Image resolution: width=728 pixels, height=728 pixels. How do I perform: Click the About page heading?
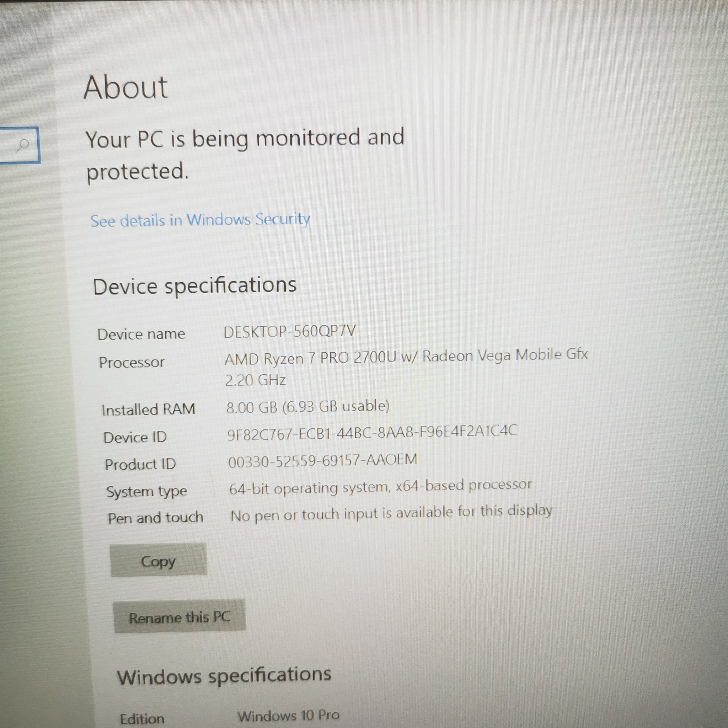point(125,87)
